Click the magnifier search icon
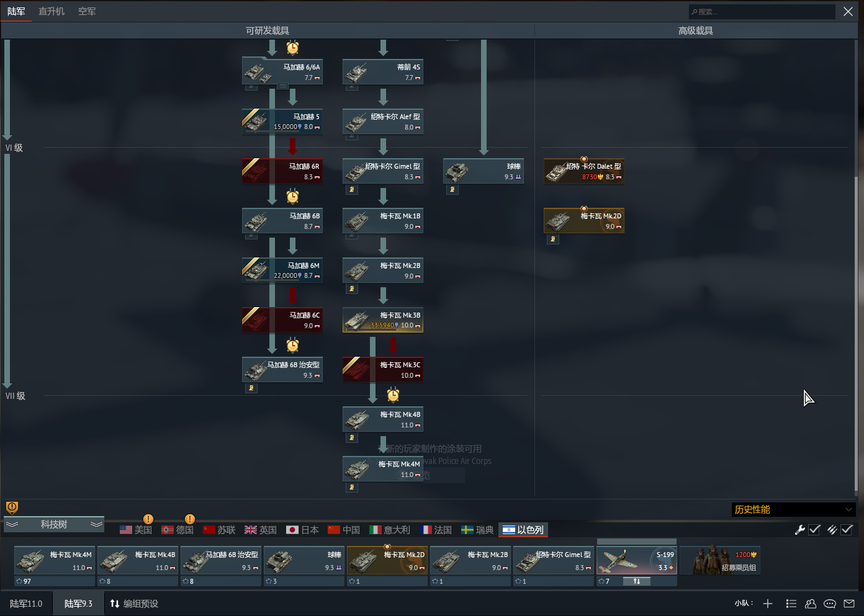 coord(694,12)
